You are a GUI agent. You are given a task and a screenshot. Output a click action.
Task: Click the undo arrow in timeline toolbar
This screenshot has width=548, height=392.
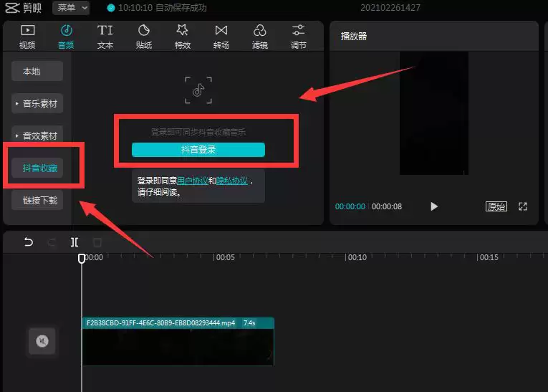click(29, 242)
